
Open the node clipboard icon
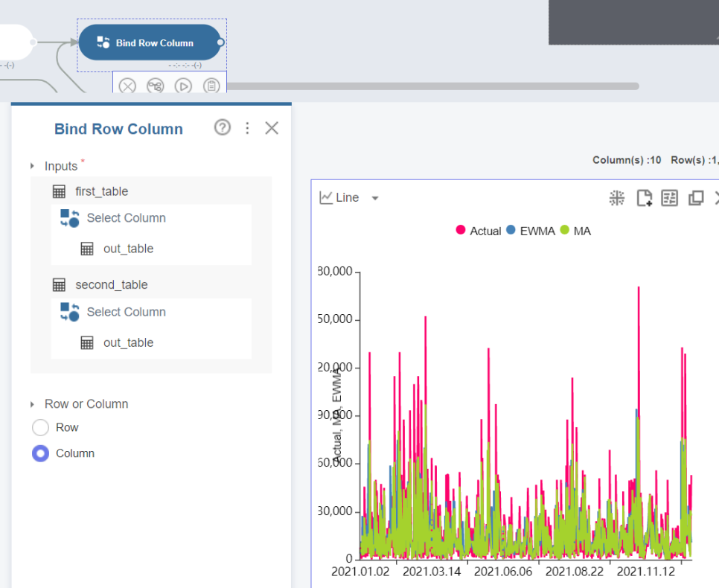211,86
